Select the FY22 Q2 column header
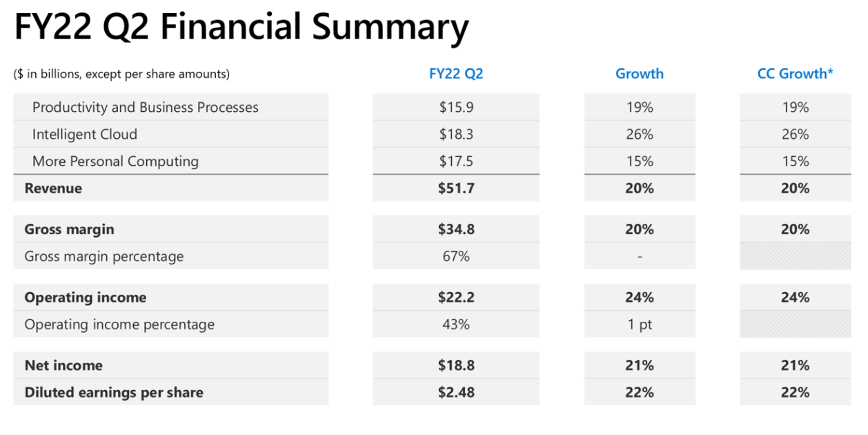The height and width of the screenshot is (435, 868). click(456, 74)
